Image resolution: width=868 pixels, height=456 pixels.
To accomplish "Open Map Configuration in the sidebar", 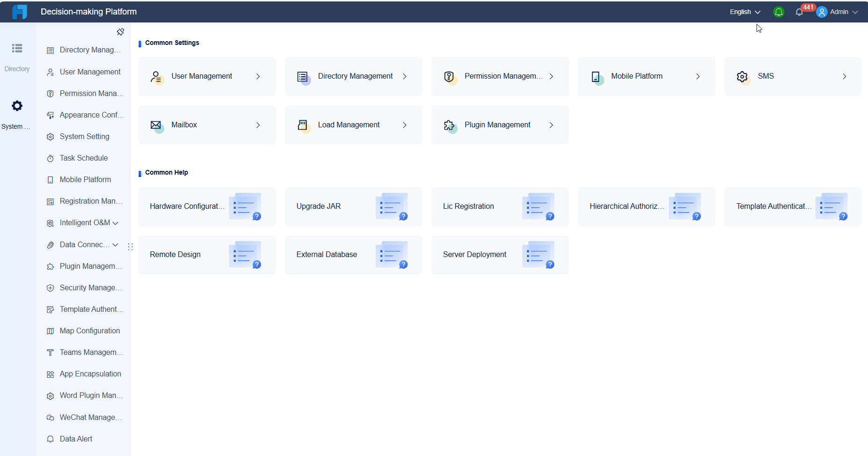I will click(90, 331).
